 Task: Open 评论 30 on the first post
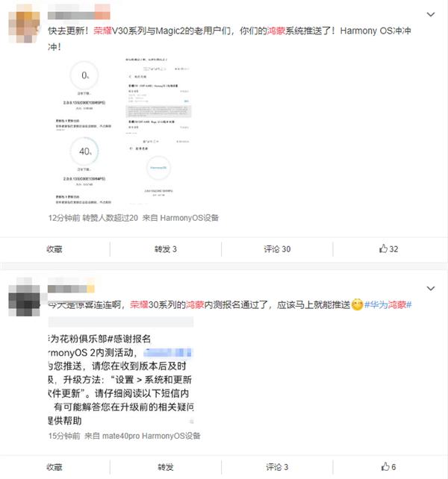[277, 249]
